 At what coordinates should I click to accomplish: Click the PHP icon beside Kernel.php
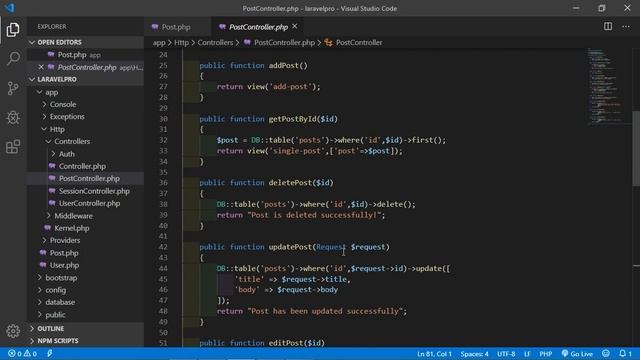[x=47, y=228]
